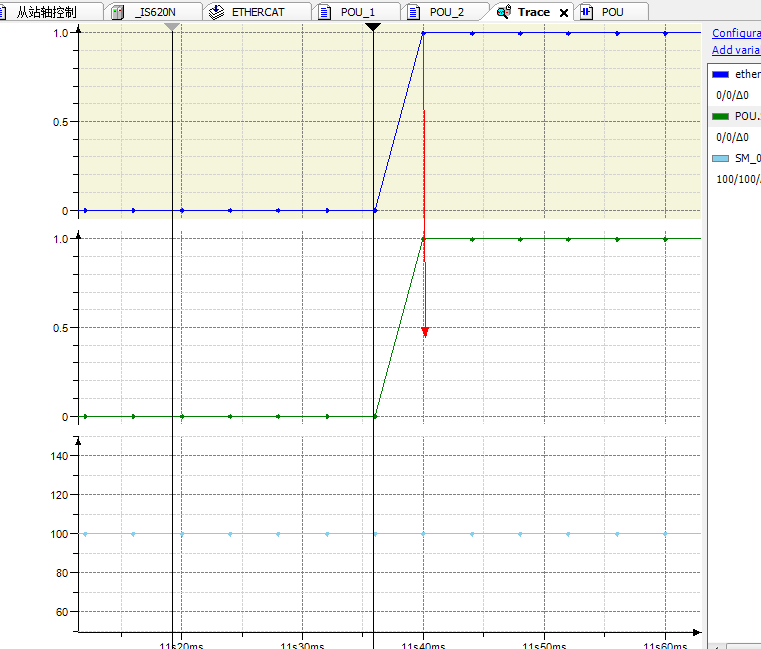Screen dimensions: 761x649
Task: Click the ETHERCAT tab icon
Action: (x=216, y=12)
